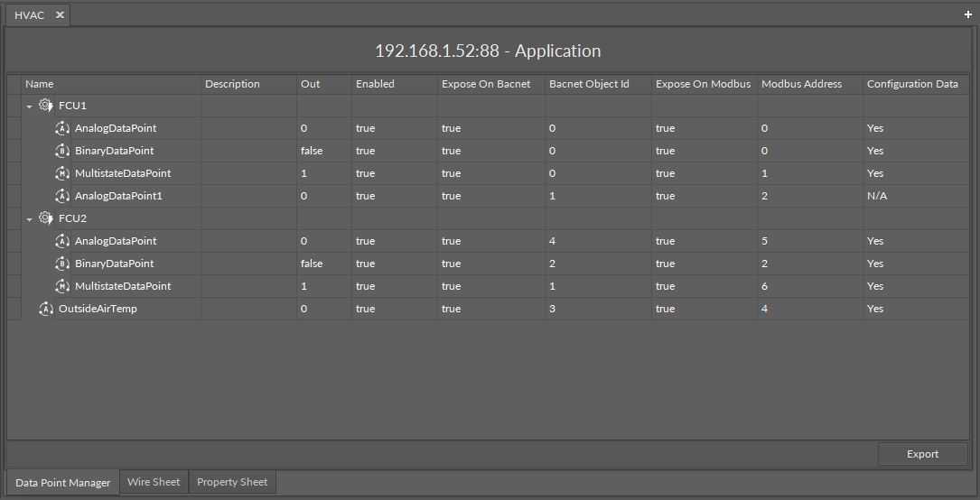Viewport: 980px width, 500px height.
Task: Click the BinaryDataPoint icon under FCU2
Action: (x=62, y=264)
